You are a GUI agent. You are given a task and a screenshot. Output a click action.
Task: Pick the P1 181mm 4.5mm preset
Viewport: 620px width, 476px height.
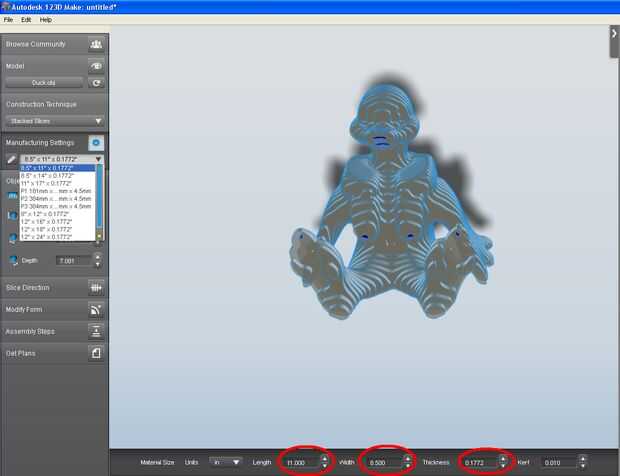coord(58,191)
